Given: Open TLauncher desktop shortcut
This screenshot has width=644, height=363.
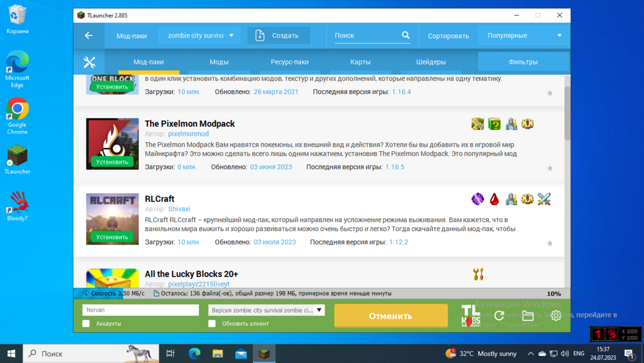Looking at the screenshot, I should click(17, 160).
